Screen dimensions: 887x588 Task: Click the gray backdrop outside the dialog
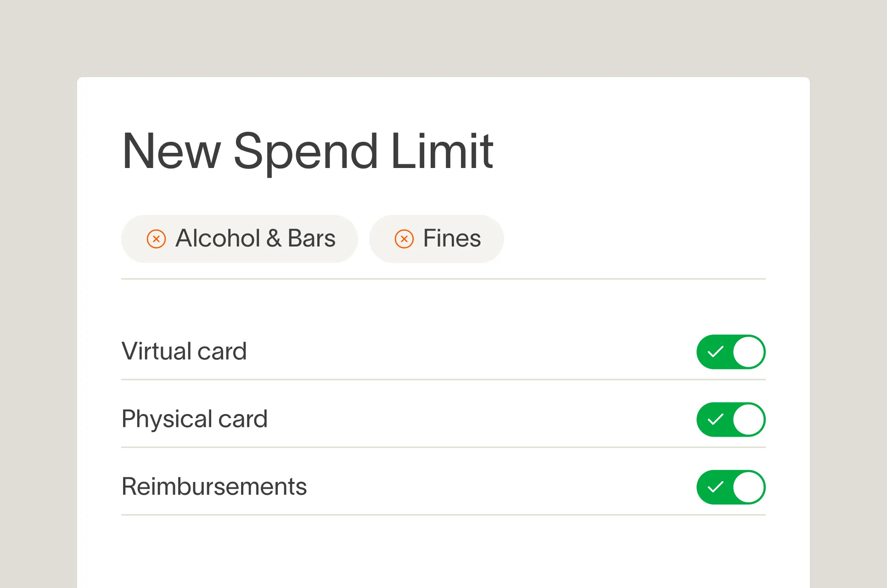[x=443, y=37]
